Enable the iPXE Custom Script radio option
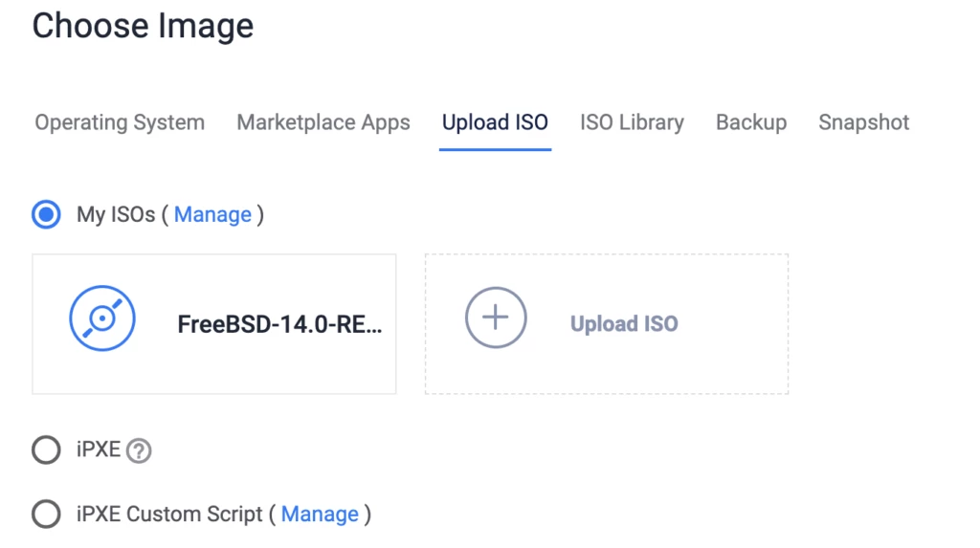 point(46,515)
